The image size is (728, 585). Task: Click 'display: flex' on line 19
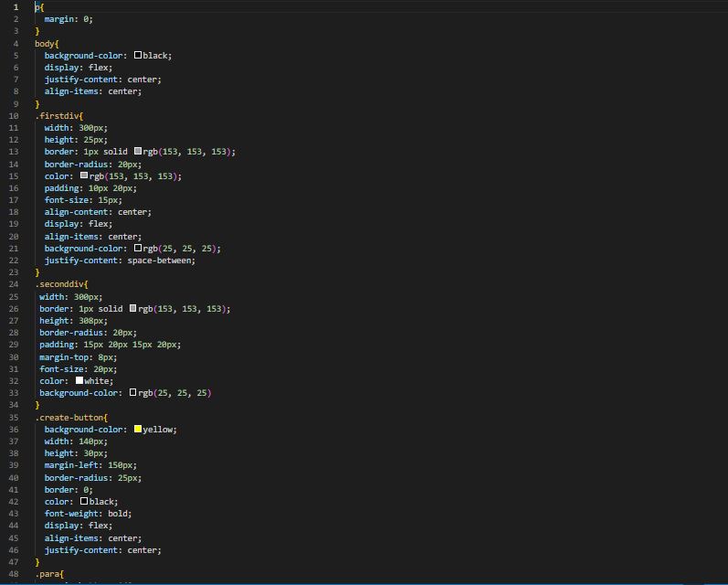click(x=79, y=224)
